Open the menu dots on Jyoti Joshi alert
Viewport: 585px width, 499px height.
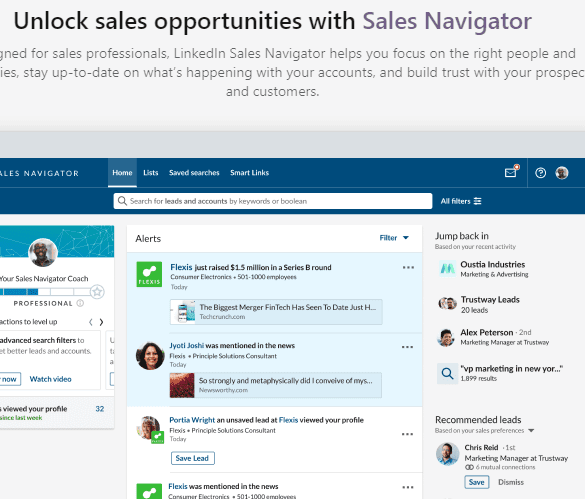[x=407, y=347]
